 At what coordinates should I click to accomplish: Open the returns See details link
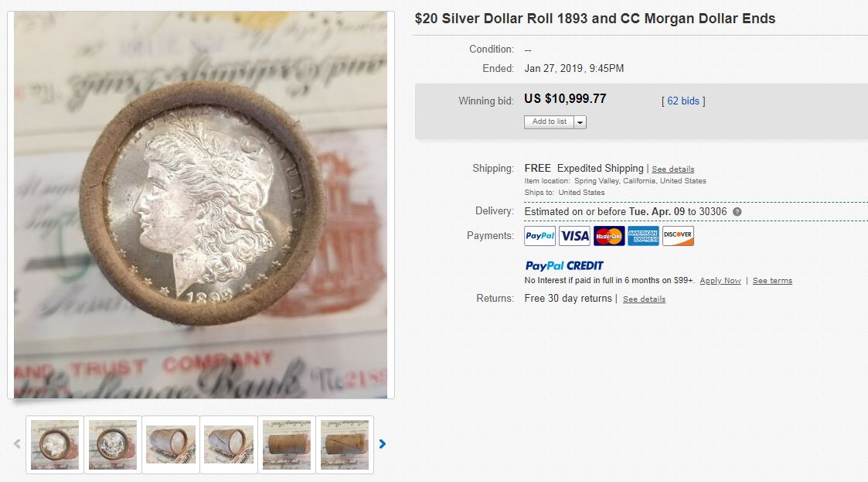(644, 299)
